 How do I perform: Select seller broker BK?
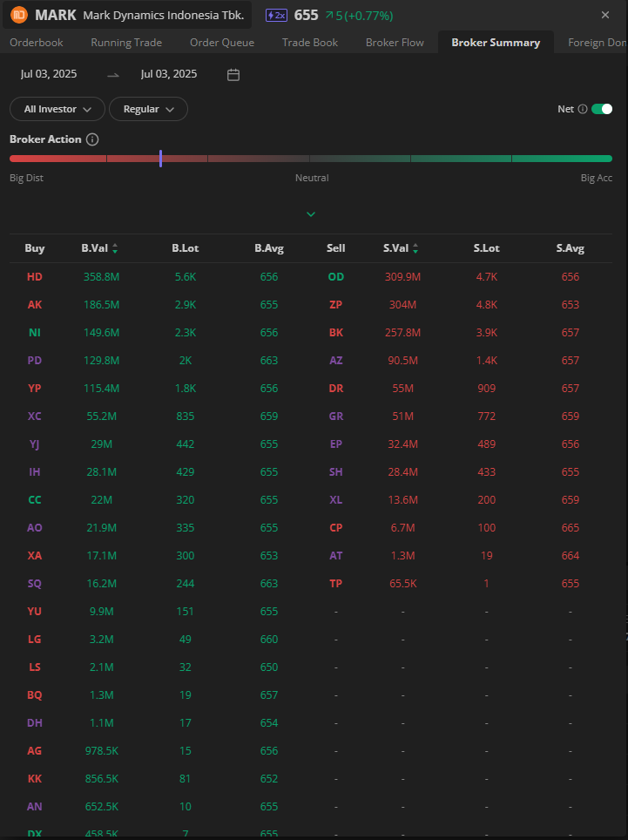point(336,333)
